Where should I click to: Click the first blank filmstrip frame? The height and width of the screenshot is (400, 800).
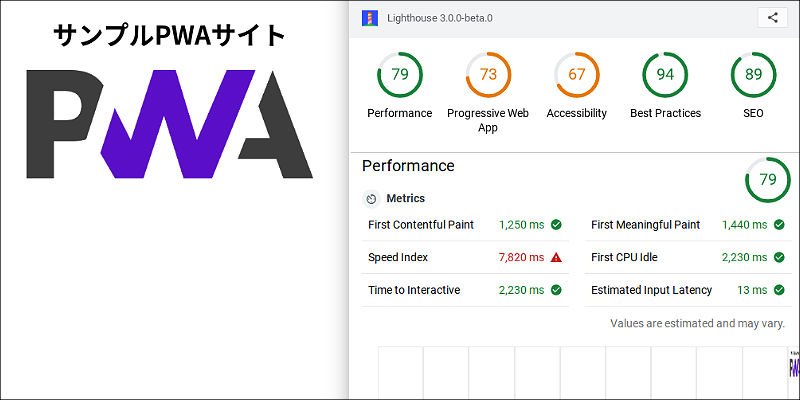point(401,372)
